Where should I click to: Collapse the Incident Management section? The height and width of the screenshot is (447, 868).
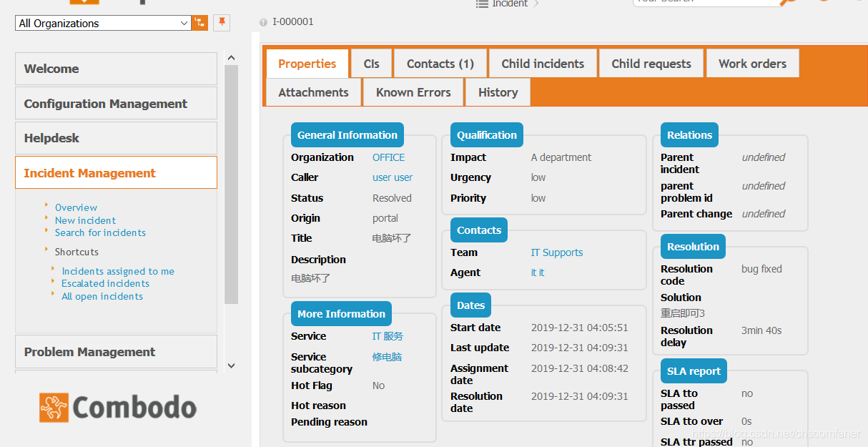pyautogui.click(x=116, y=173)
